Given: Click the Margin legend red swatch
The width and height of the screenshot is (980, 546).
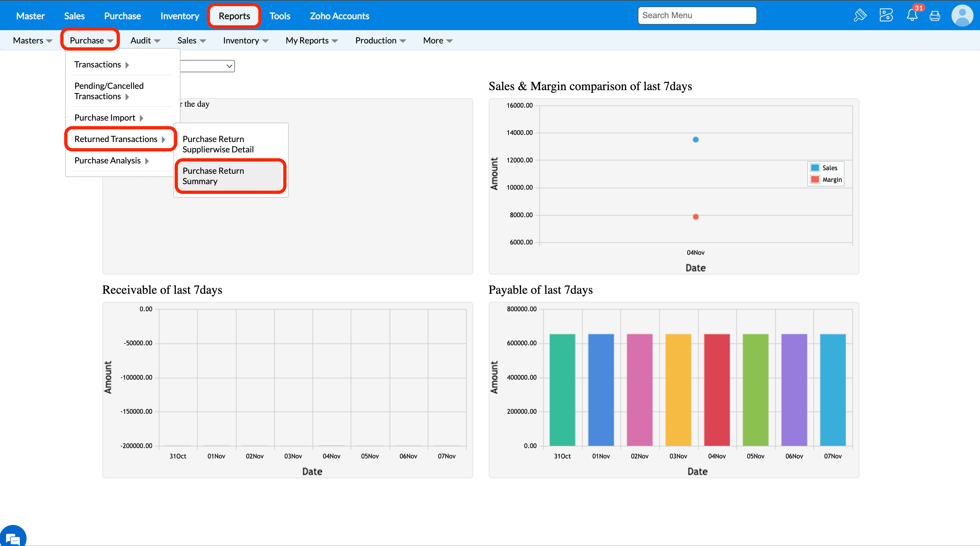Looking at the screenshot, I should coord(815,180).
